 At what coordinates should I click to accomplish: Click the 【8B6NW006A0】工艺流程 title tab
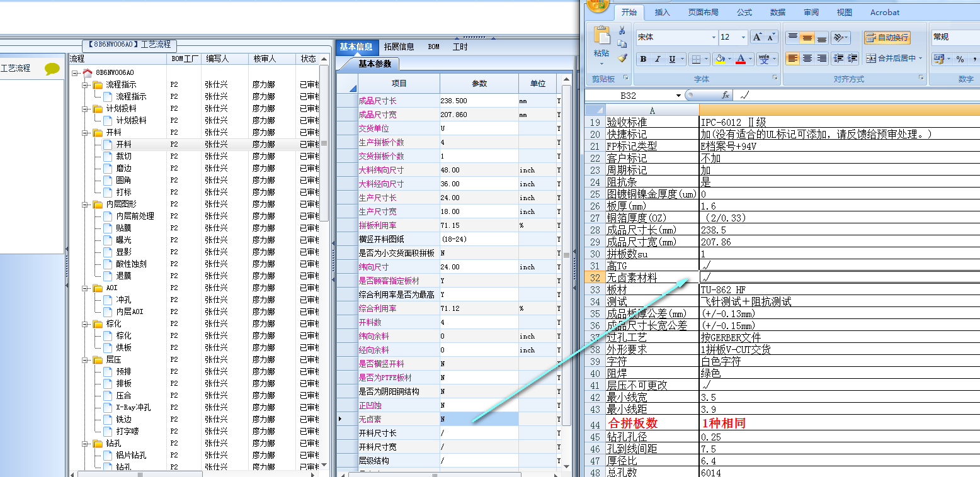pyautogui.click(x=130, y=45)
